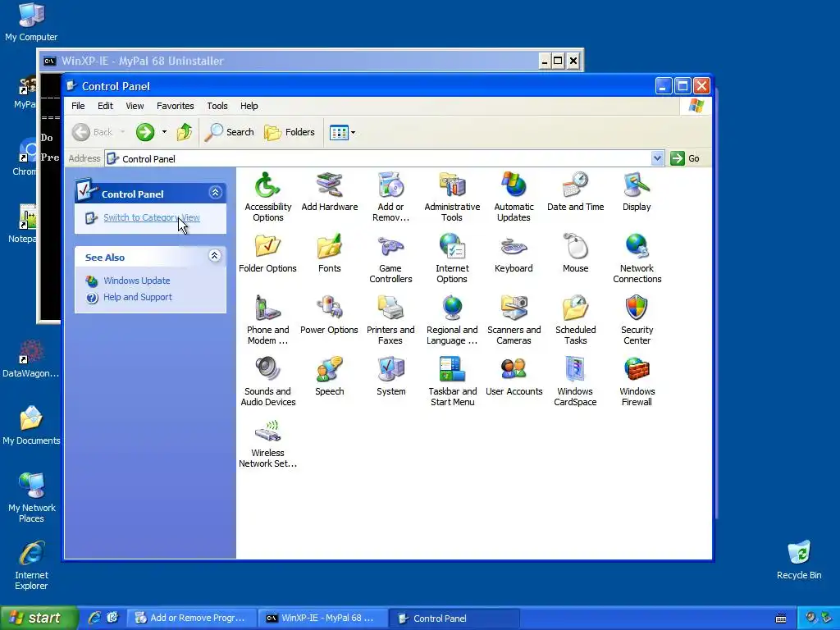Go up one folder level
840x630 pixels.
[185, 132]
